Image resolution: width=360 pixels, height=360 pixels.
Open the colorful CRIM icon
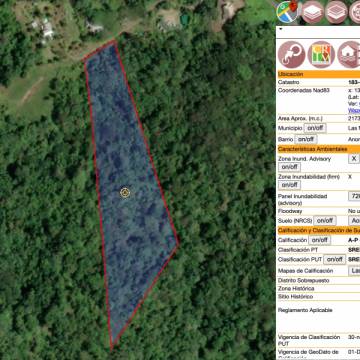click(x=321, y=54)
